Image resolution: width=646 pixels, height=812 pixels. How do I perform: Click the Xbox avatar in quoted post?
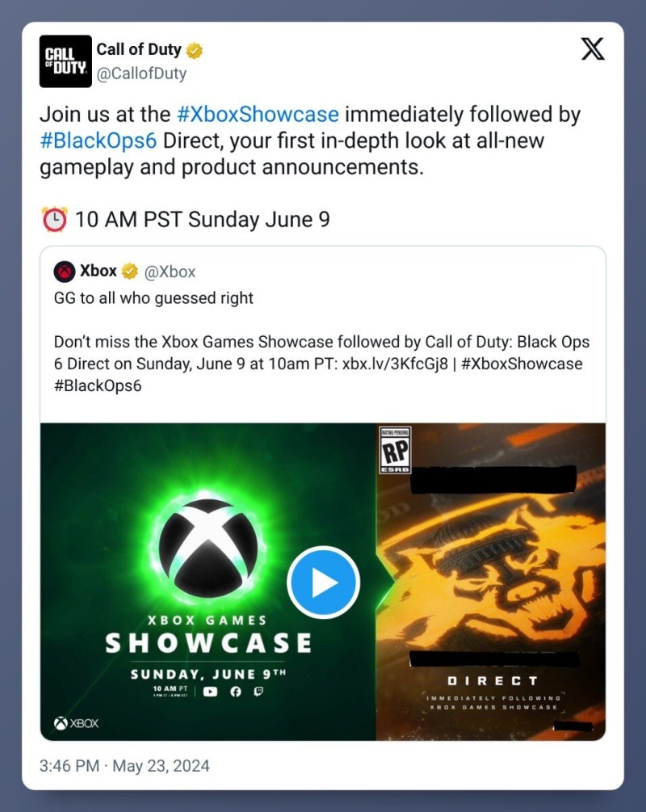65,271
